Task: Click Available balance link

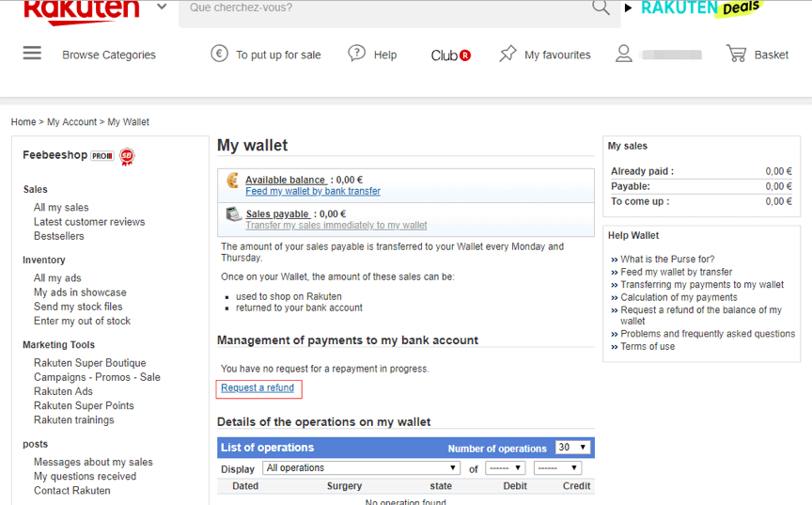Action: pos(286,180)
